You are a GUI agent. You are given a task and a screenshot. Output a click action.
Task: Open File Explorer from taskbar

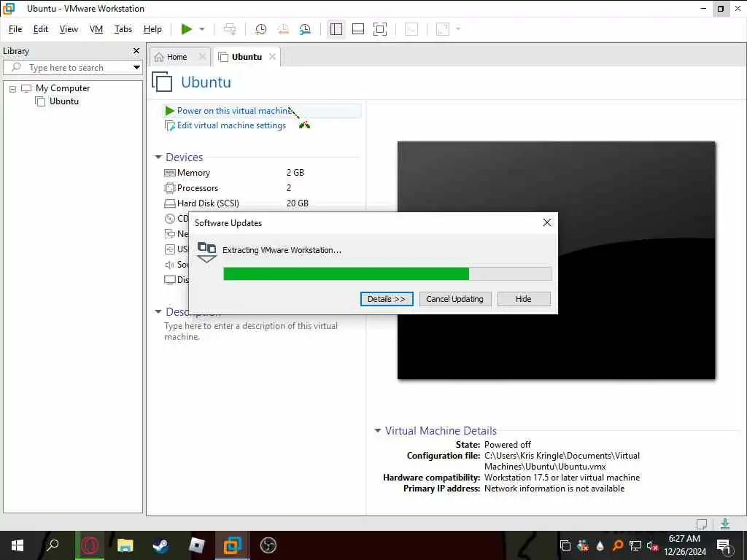pyautogui.click(x=125, y=545)
